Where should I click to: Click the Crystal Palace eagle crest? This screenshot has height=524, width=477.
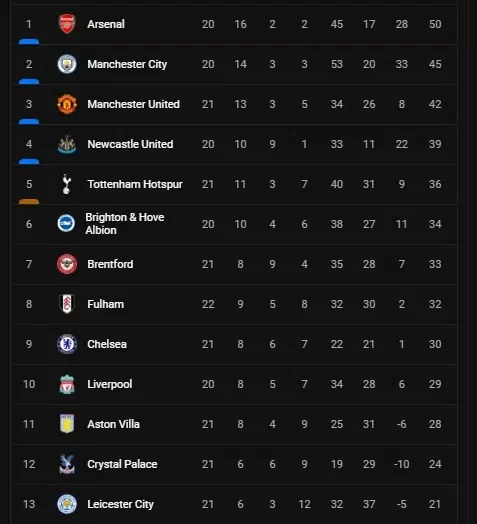67,464
